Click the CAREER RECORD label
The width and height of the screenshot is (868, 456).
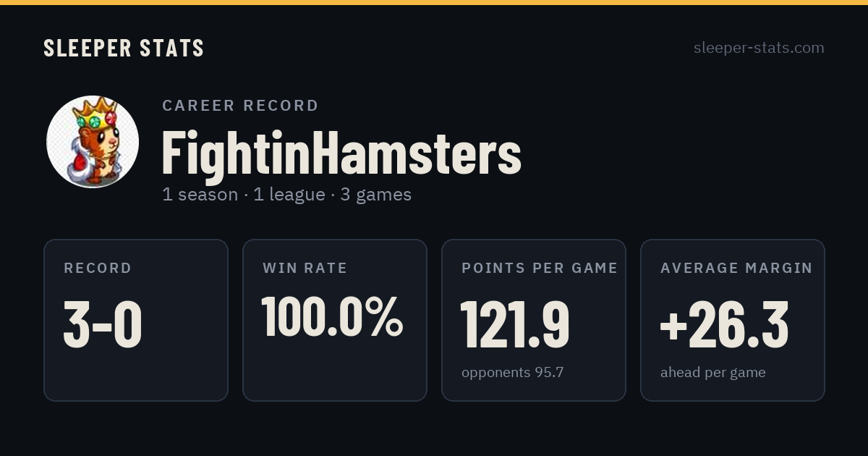240,106
